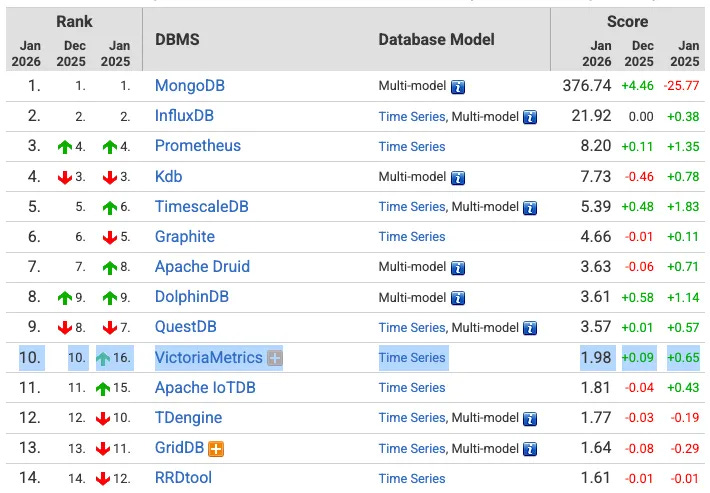Click the Kdb Multi-model info icon
This screenshot has height=493, width=710.
pyautogui.click(x=458, y=177)
